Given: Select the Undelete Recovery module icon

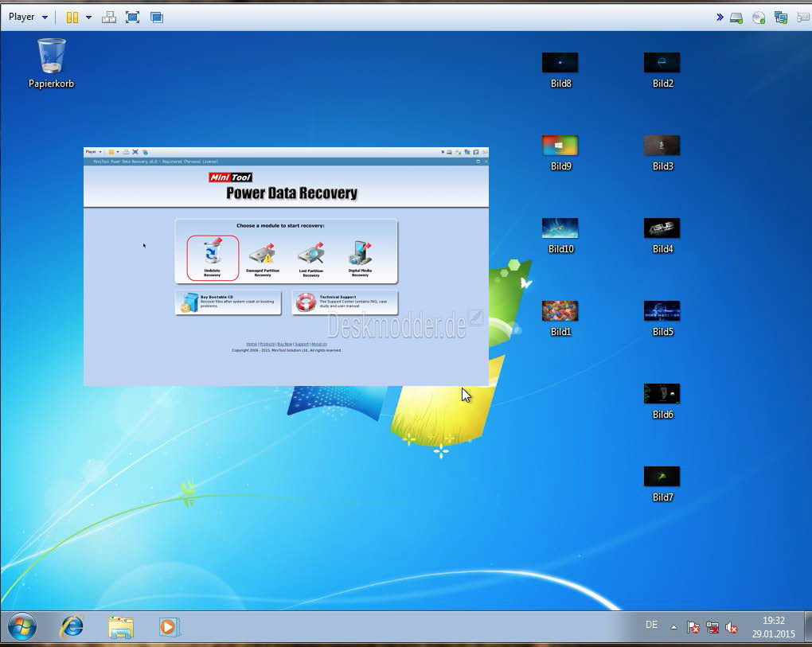Looking at the screenshot, I should 213,258.
